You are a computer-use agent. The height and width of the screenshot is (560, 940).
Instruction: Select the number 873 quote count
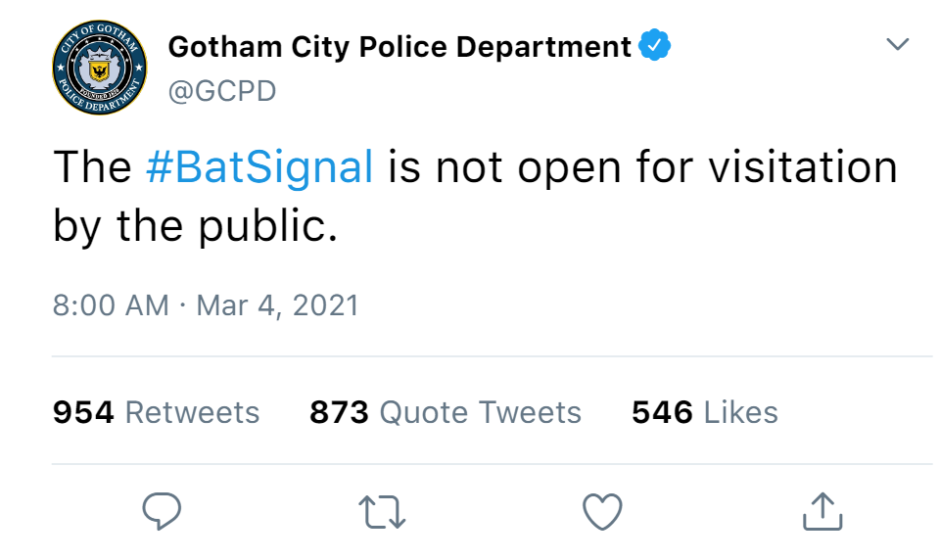tap(340, 412)
